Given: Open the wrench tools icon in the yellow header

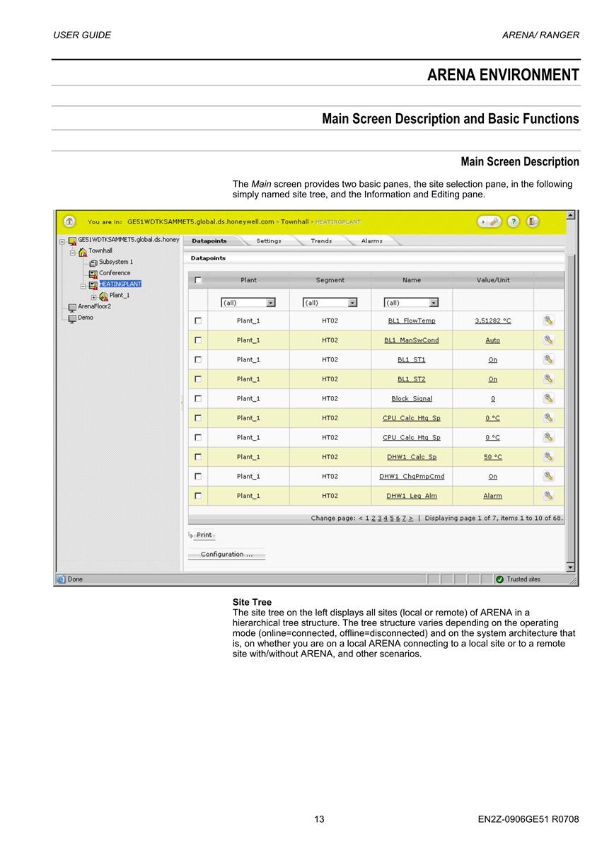Looking at the screenshot, I should 490,221.
